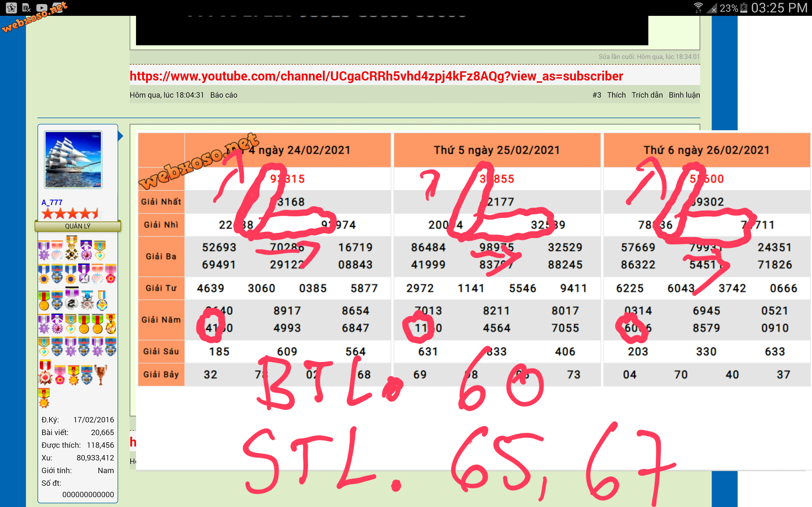Open the YouTube channel link
812x507 pixels.
376,76
